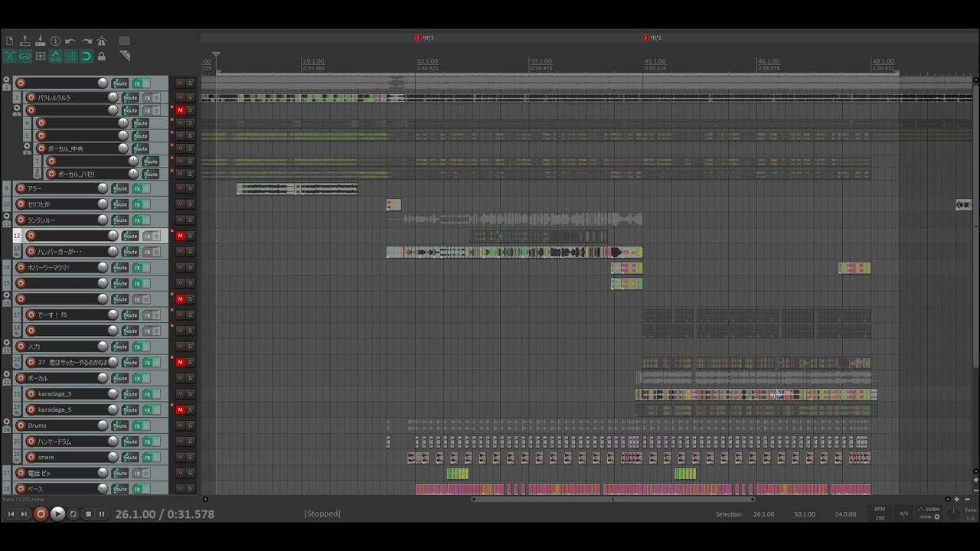Click the Go to start transport button
The width and height of the screenshot is (980, 551).
tap(11, 514)
